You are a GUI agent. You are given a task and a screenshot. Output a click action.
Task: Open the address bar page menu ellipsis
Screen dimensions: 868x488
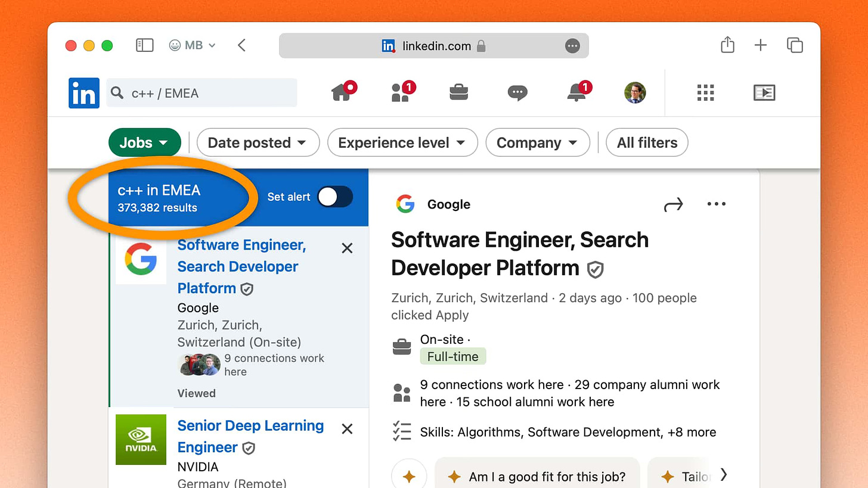click(572, 46)
